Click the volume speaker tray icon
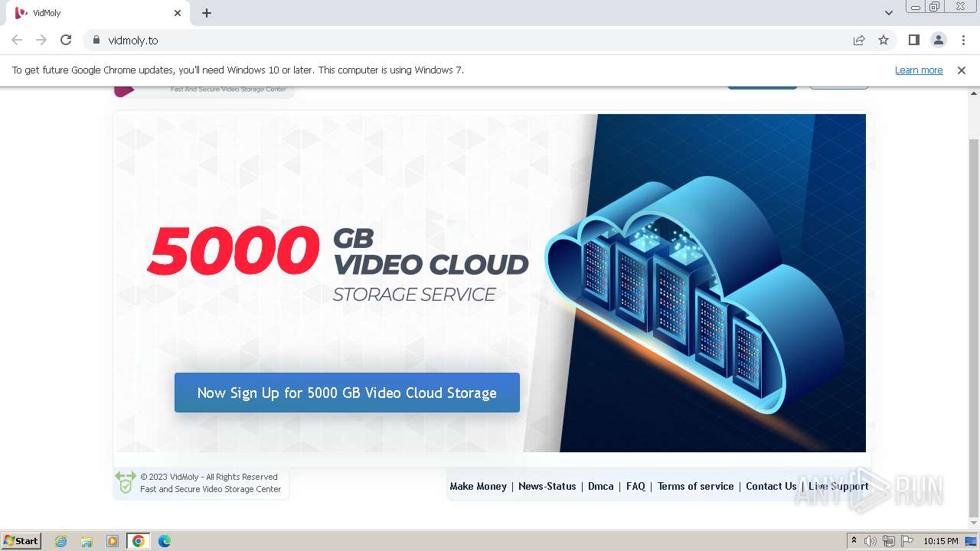The height and width of the screenshot is (551, 980). 871,541
